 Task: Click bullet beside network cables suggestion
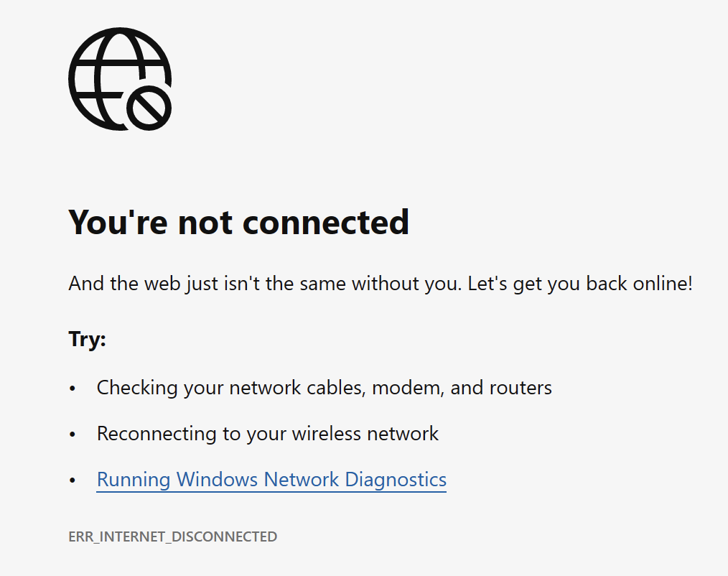(x=73, y=389)
